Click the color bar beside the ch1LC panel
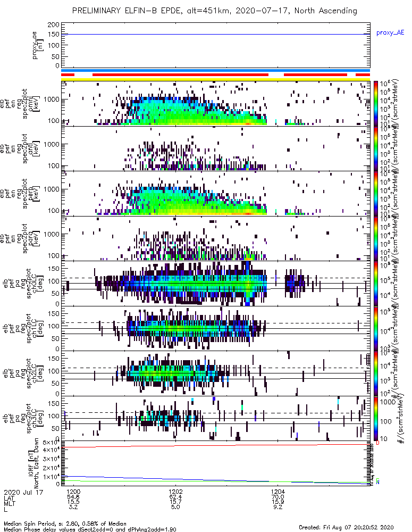Screen dimensions: 412x532 point(376,328)
